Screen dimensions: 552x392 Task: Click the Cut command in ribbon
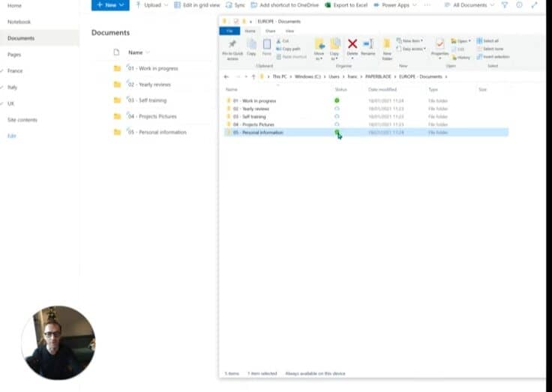click(283, 41)
